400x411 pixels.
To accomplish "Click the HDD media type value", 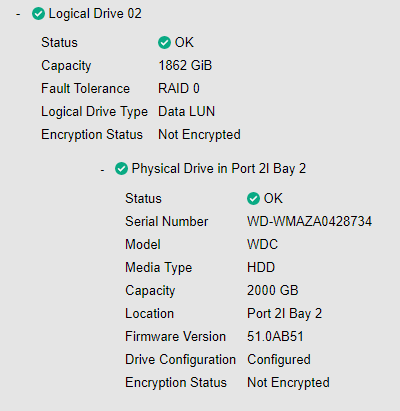I will pos(261,267).
